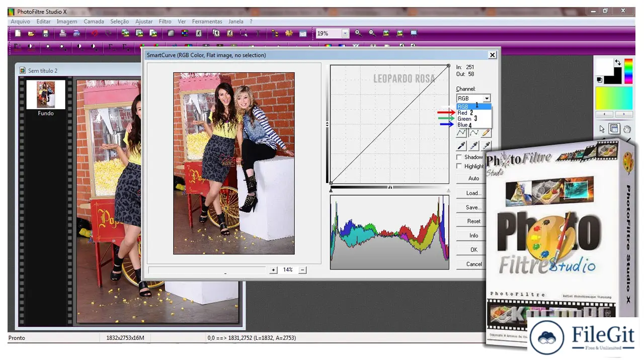Show previous palette with left arrow button
Viewport: 644px width, 362px height.
coord(605,115)
